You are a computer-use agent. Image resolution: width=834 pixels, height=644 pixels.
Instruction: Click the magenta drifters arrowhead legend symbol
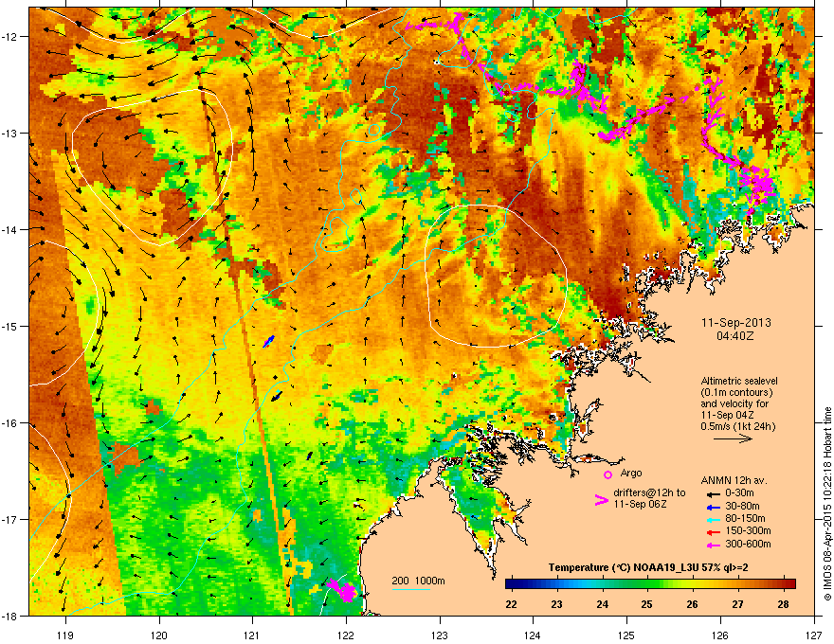click(x=601, y=499)
